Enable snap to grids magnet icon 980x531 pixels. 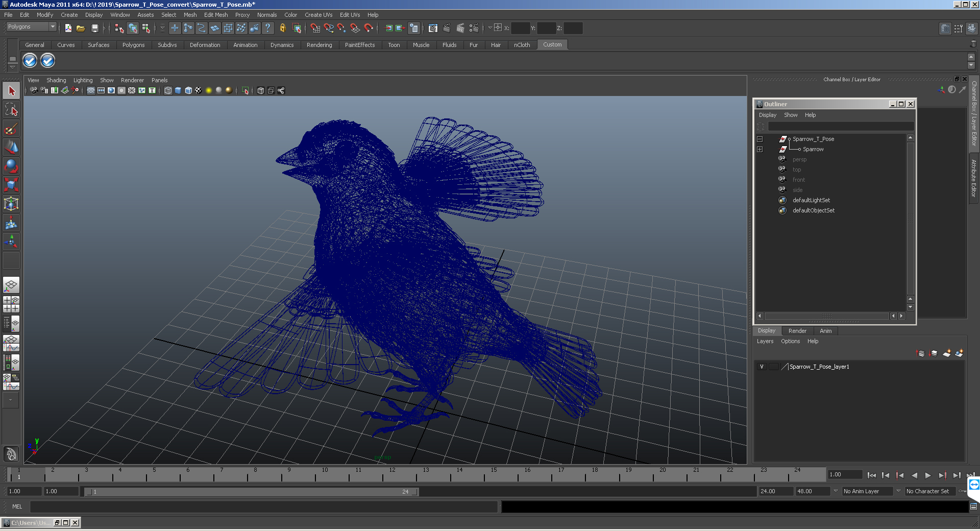pos(315,28)
